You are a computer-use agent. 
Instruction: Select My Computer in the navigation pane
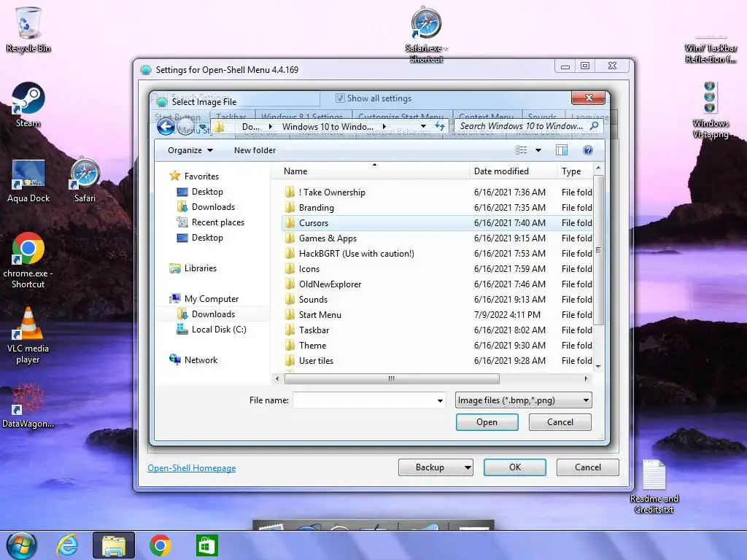(x=204, y=299)
